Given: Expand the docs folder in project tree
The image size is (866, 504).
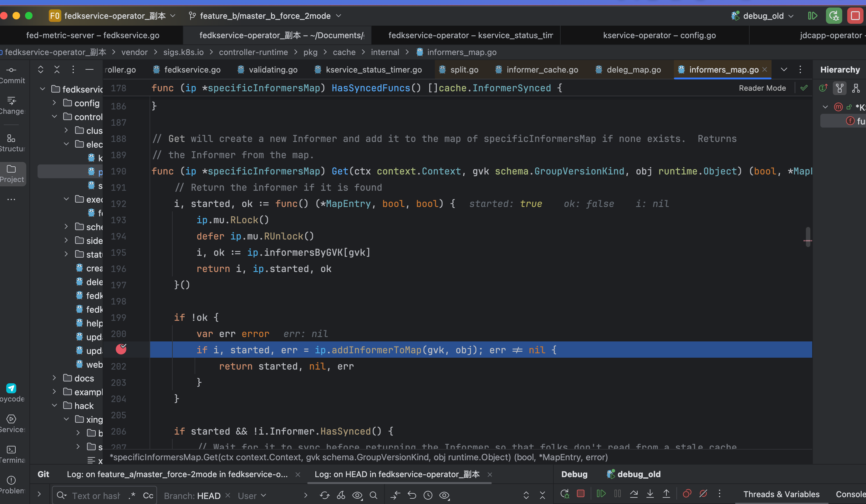Looking at the screenshot, I should (54, 378).
